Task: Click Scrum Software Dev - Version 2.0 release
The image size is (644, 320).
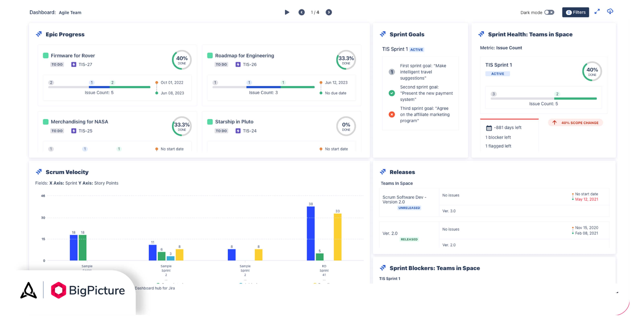Action: (x=404, y=199)
